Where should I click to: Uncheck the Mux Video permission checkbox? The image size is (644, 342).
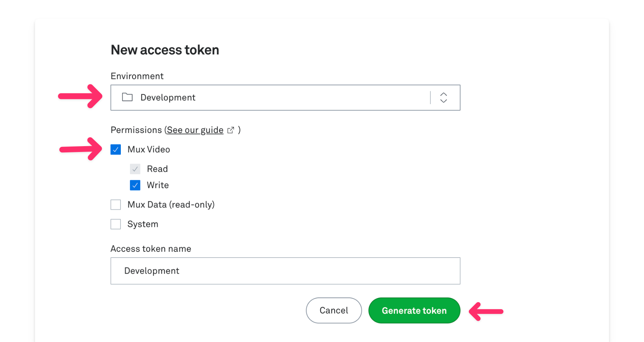tap(116, 149)
